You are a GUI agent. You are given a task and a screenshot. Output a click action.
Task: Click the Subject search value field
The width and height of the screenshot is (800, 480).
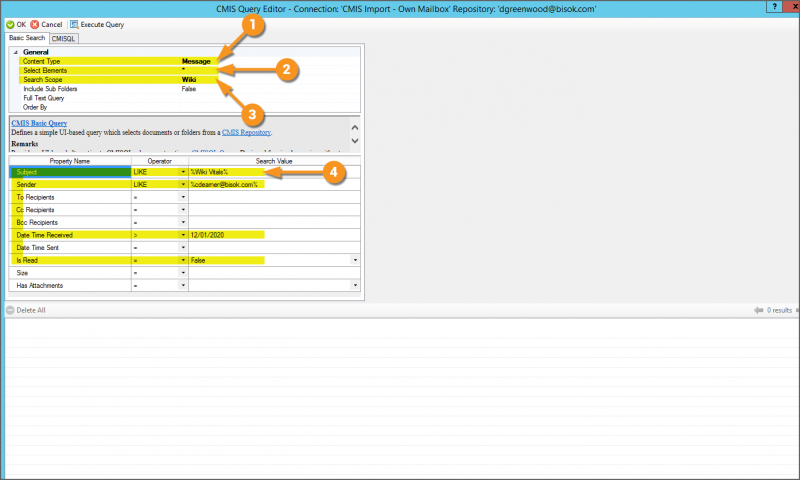[x=274, y=172]
